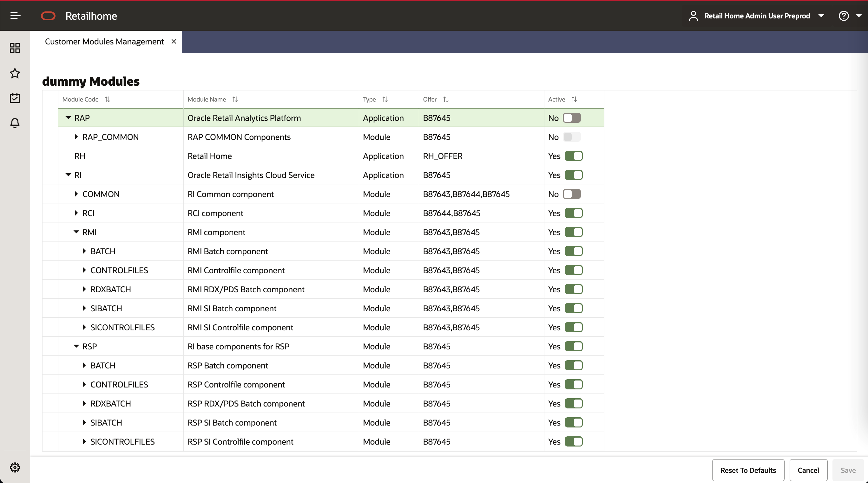Collapse the RI tree row
This screenshot has width=868, height=483.
(68, 175)
